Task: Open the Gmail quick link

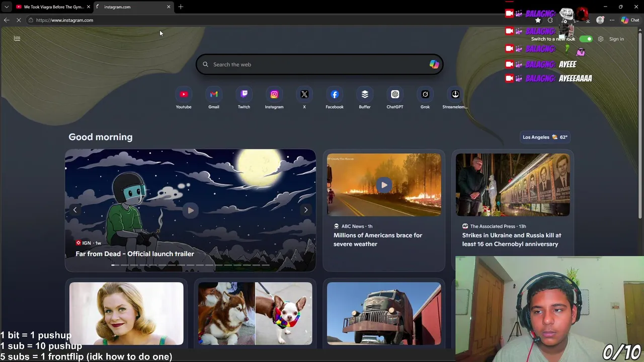Action: point(214,95)
